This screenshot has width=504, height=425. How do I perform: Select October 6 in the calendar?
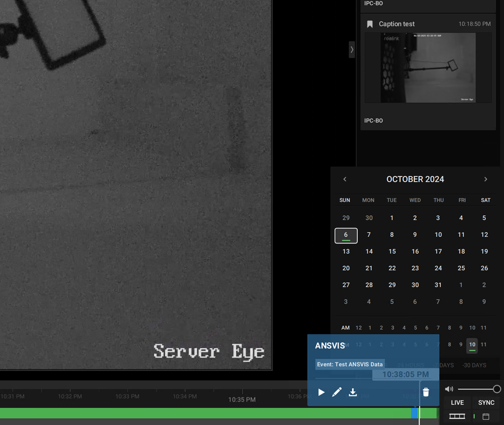(346, 235)
